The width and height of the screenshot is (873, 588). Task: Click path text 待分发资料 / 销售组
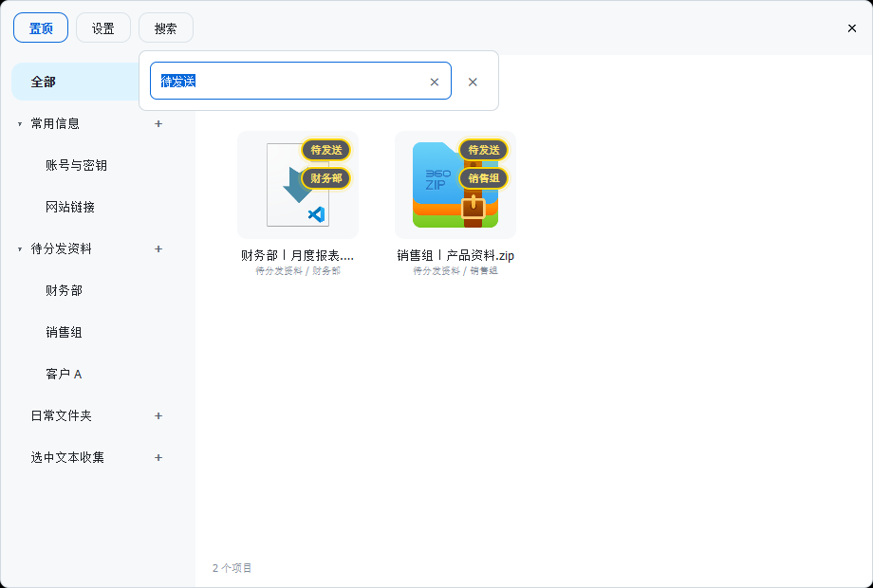tap(455, 271)
